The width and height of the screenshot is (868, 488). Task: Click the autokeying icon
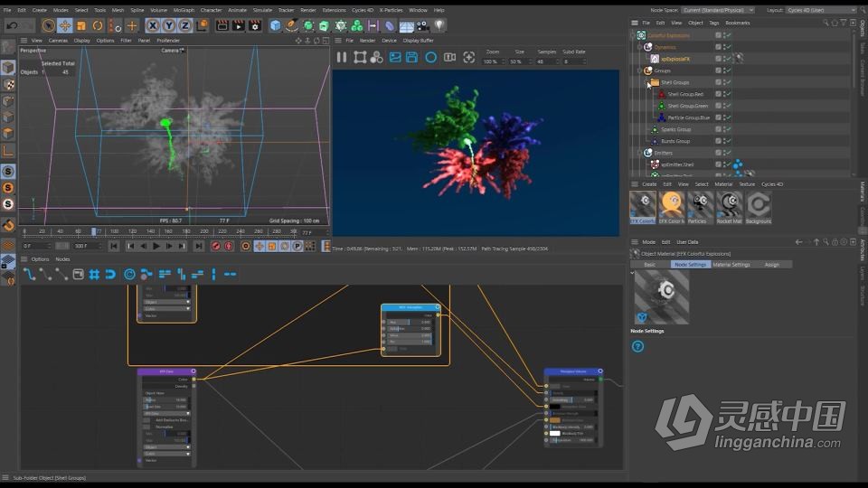click(229, 246)
